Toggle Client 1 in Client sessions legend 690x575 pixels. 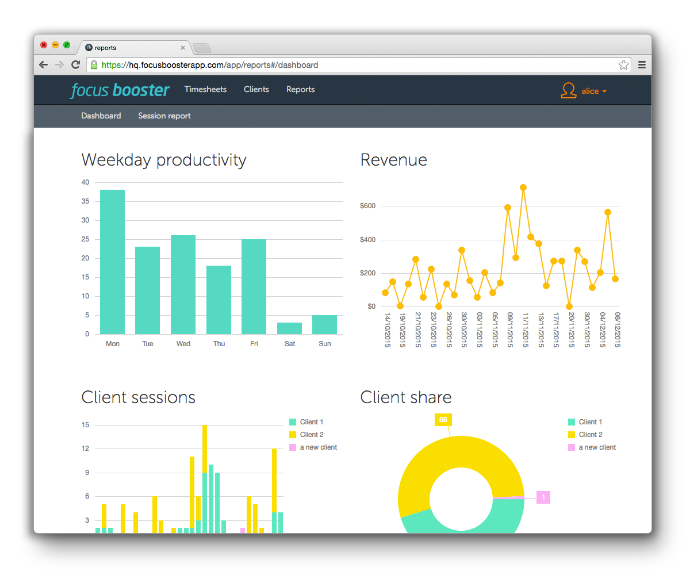[x=306, y=422]
